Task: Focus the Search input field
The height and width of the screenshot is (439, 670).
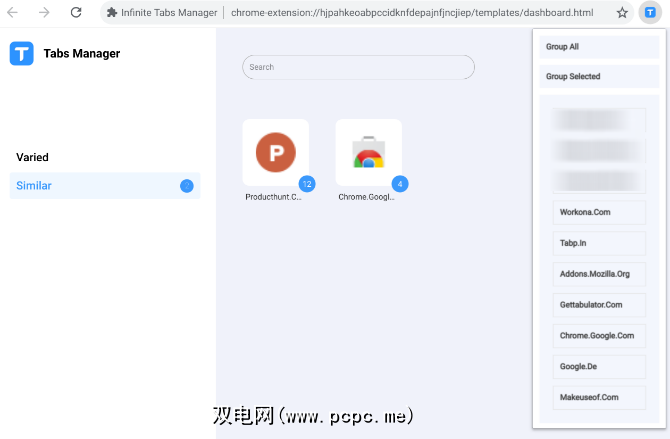Action: point(358,67)
